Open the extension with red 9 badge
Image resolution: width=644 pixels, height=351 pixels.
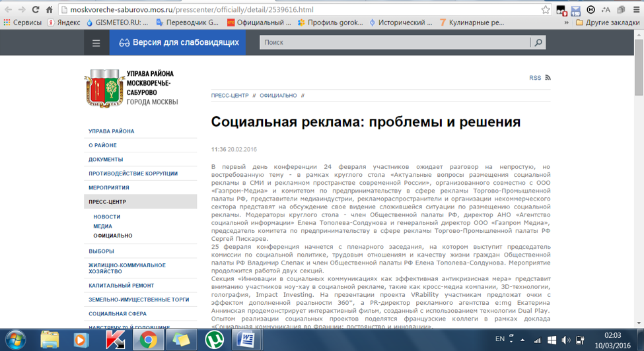[x=561, y=11]
